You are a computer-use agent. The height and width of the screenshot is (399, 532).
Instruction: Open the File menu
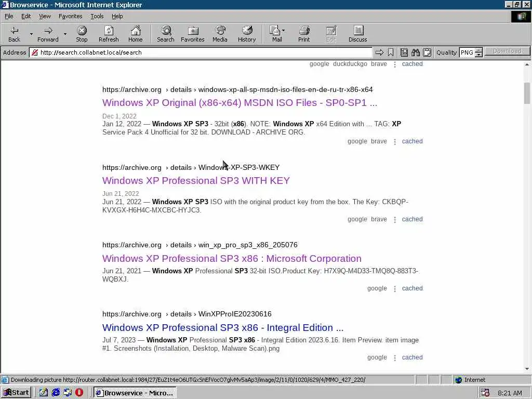pos(9,16)
